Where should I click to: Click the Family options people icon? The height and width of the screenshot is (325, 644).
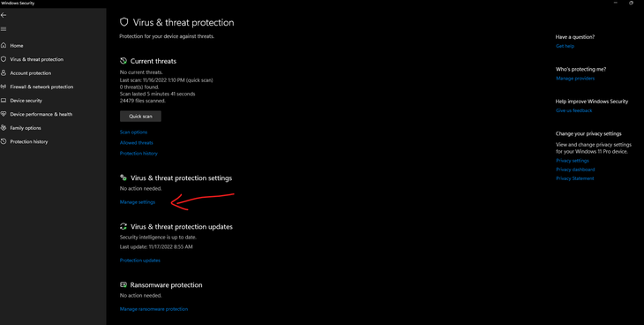(x=4, y=128)
